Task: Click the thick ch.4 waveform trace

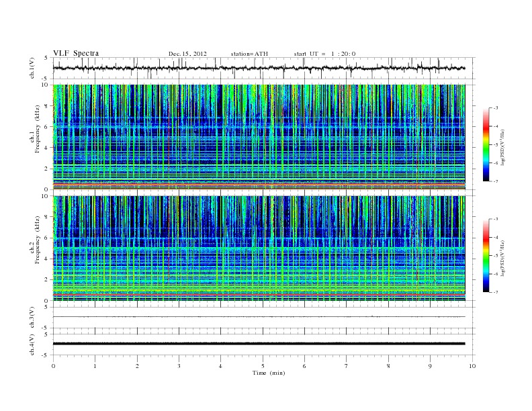Action: [259, 344]
